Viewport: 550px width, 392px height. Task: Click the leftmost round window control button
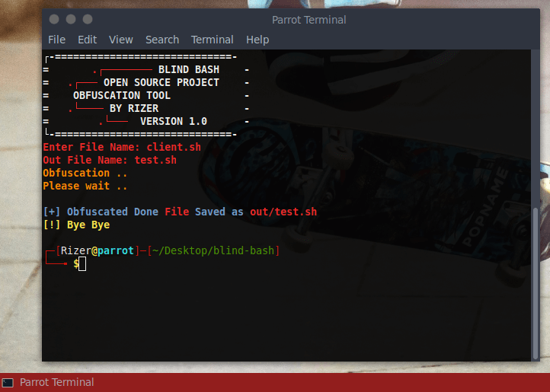point(54,19)
